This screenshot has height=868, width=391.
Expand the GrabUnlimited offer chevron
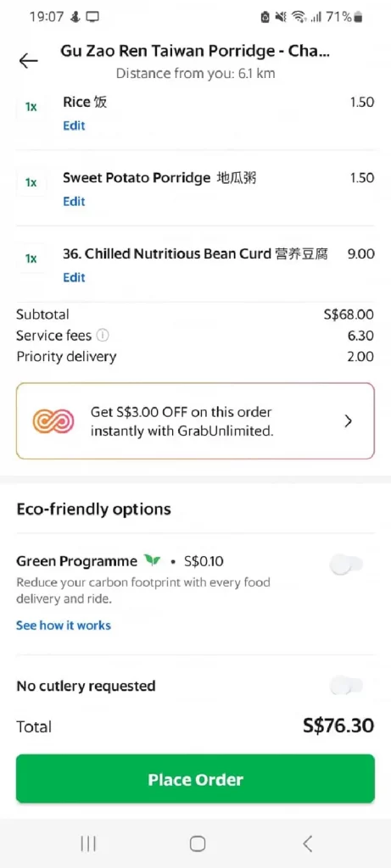349,421
